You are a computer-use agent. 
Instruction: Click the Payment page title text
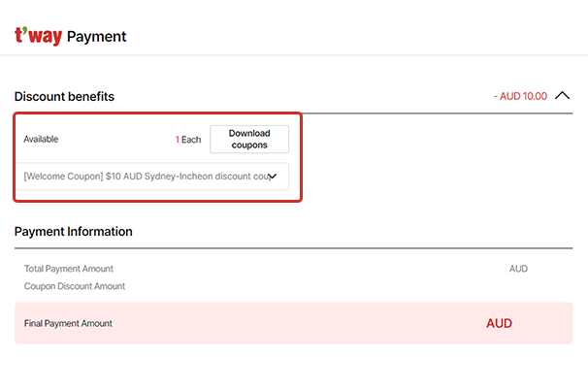[x=96, y=37]
